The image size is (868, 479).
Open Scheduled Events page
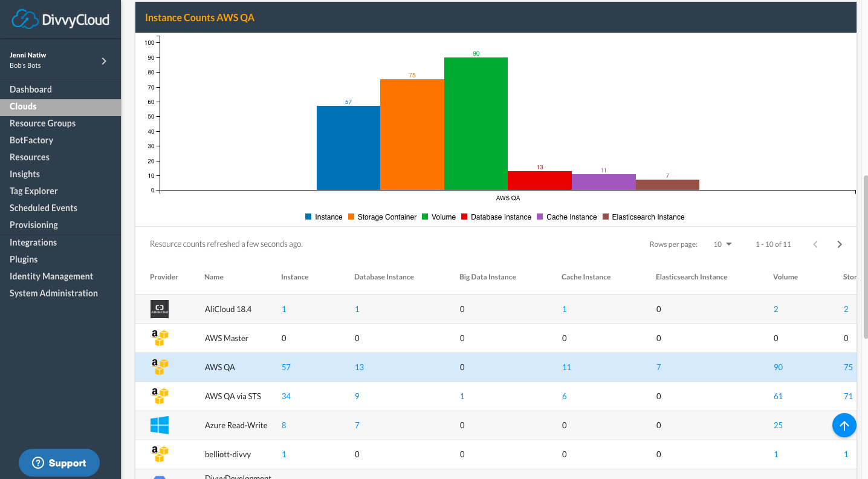44,207
